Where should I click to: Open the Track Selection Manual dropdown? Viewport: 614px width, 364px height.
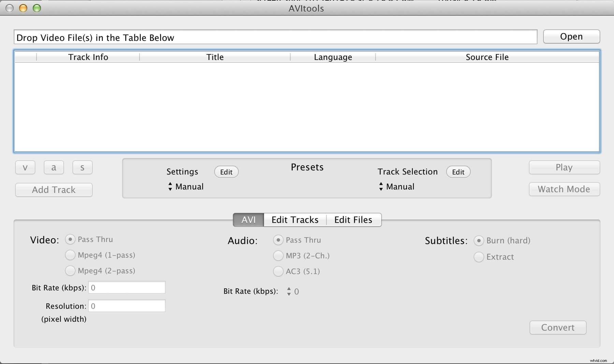[397, 186]
